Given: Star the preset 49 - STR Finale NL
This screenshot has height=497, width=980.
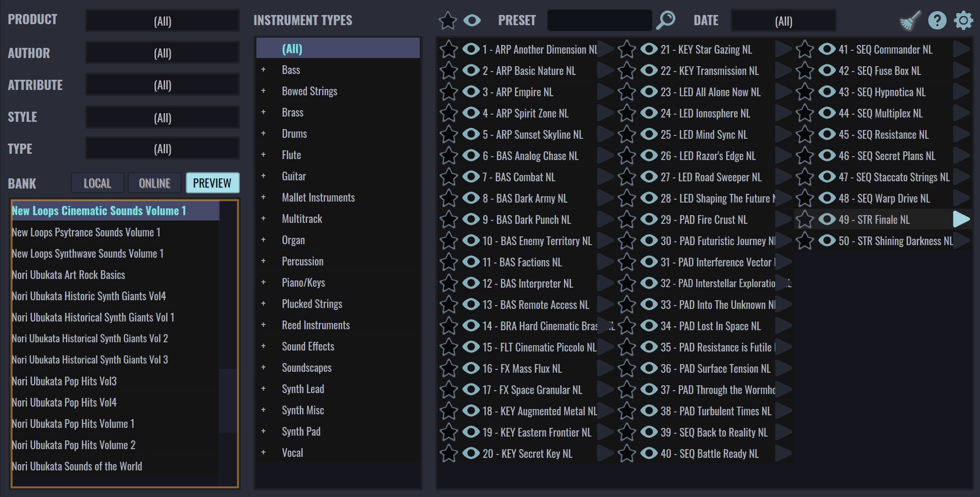Looking at the screenshot, I should pos(805,220).
